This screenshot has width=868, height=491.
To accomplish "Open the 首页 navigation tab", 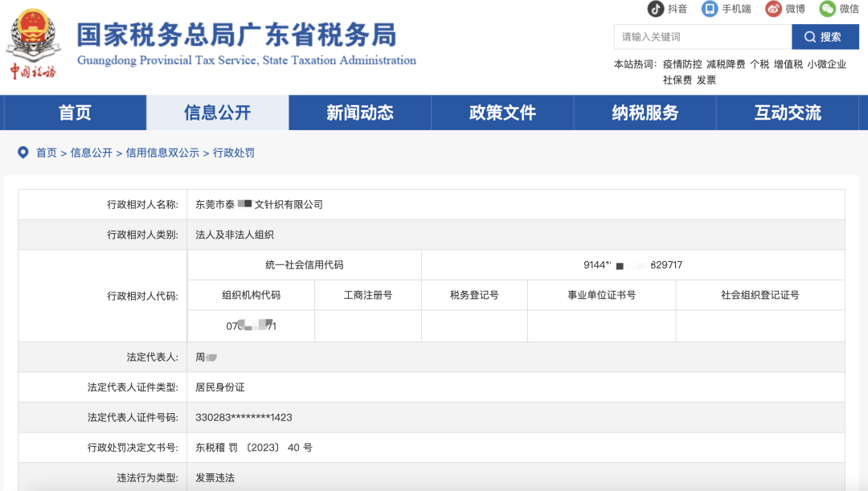I will (75, 113).
